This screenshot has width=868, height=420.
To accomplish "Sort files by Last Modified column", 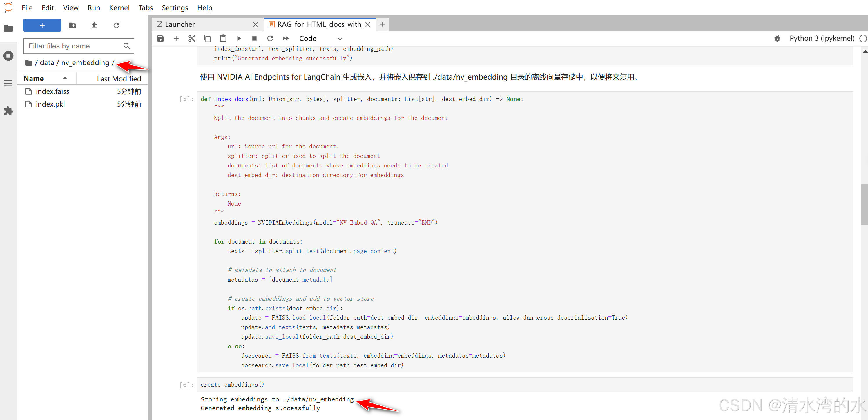I will 119,79.
